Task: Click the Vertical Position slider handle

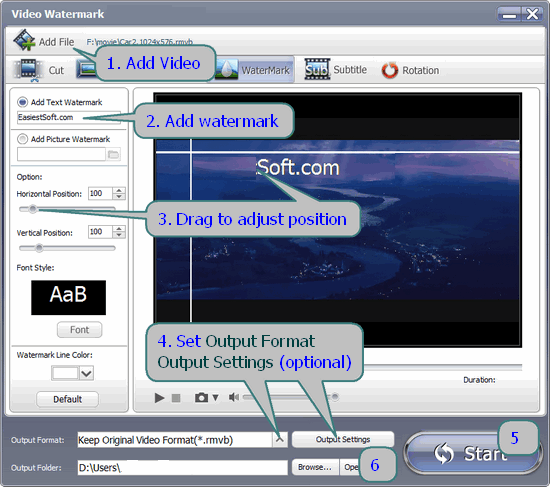Action: (x=39, y=248)
